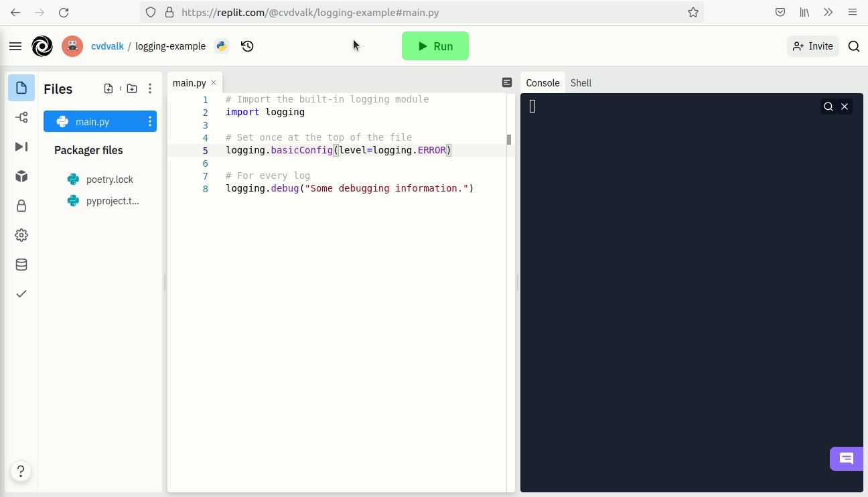This screenshot has height=497, width=868.
Task: Open the Secrets lock icon
Action: pos(21,206)
